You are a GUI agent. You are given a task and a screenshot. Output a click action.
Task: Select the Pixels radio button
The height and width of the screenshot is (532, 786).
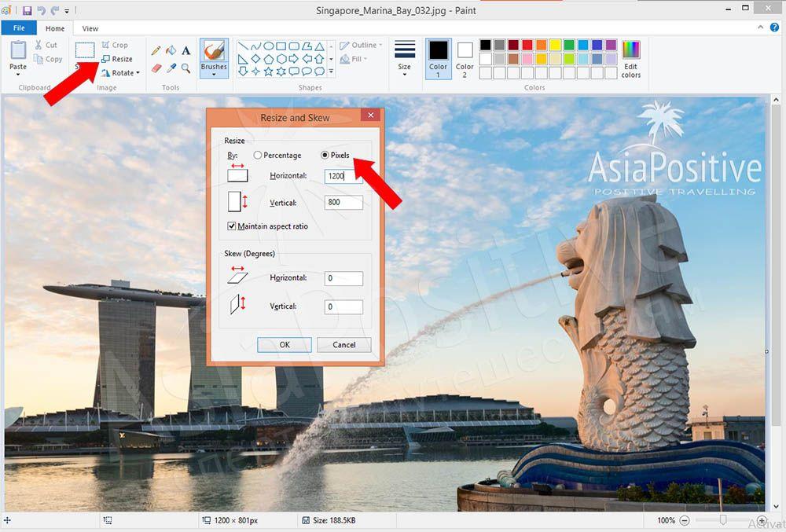(x=325, y=156)
